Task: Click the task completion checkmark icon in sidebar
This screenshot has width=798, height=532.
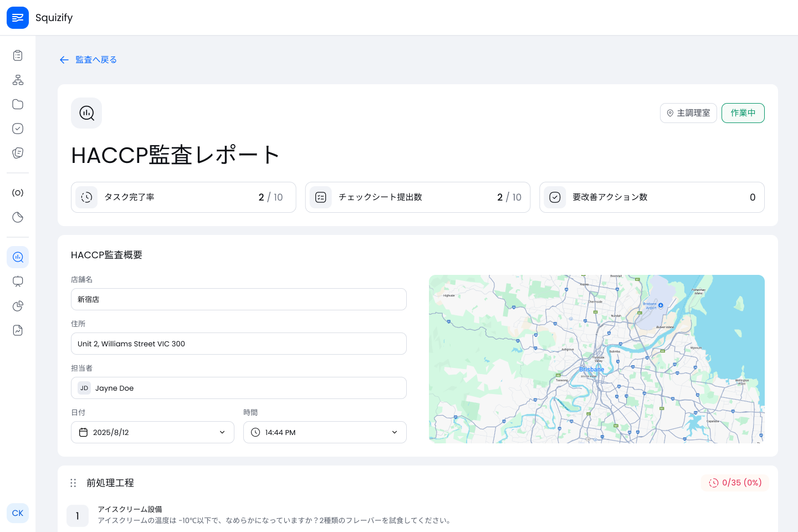Action: (x=18, y=129)
